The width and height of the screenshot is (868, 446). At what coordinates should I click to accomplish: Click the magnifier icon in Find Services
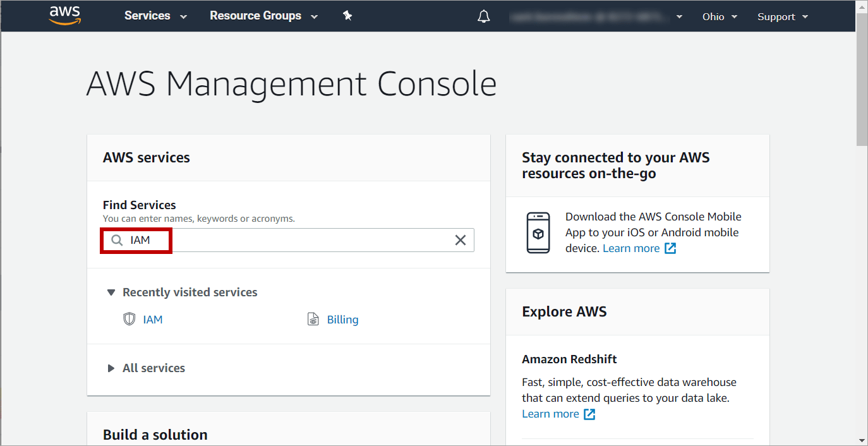(x=117, y=240)
